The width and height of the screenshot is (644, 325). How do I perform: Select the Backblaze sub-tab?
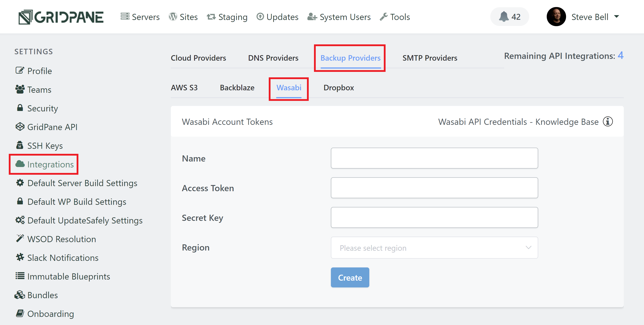click(237, 87)
